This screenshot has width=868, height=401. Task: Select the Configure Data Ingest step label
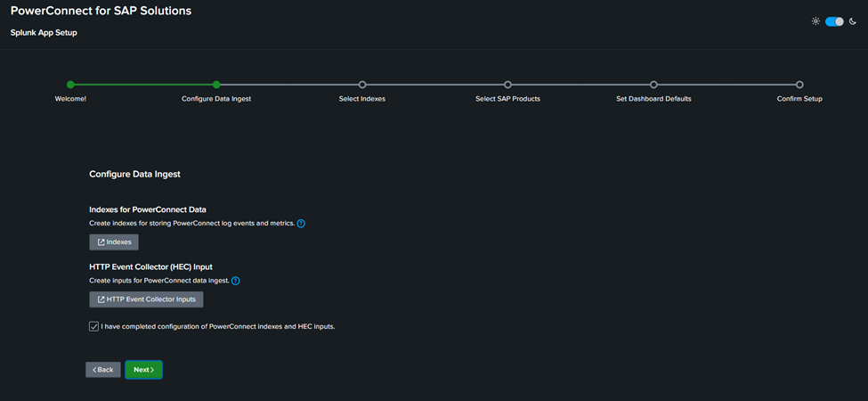216,99
